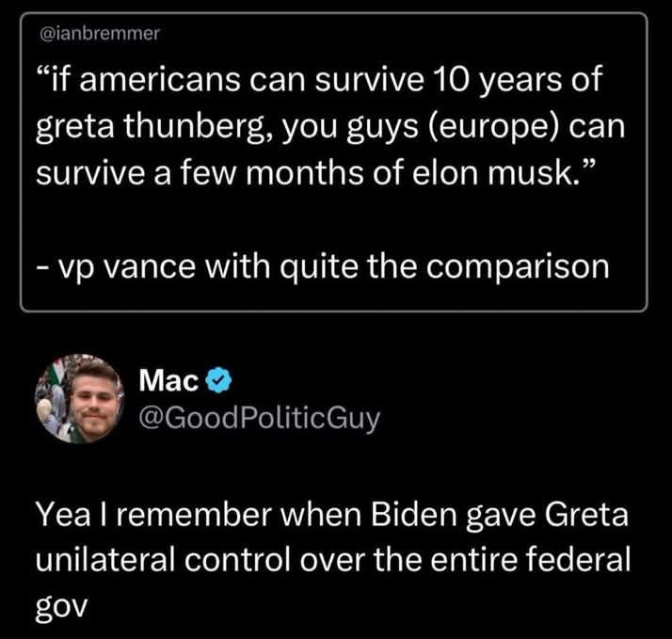Open the quoted tweet via its blank middle area
Viewport: 672px width, 639px height.
[x=333, y=218]
